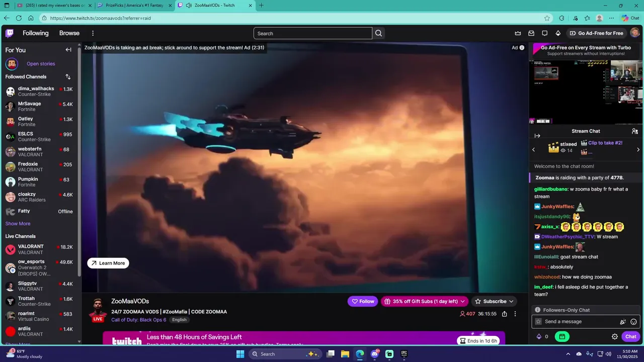Click the search magnifier button
This screenshot has width=644, height=362.
tap(379, 33)
